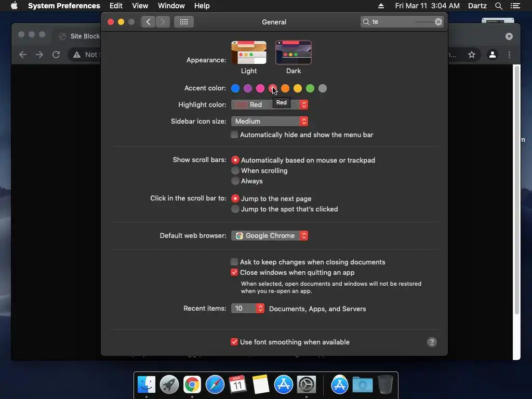This screenshot has height=399, width=532.
Task: Select the blue accent color
Action: coord(235,88)
